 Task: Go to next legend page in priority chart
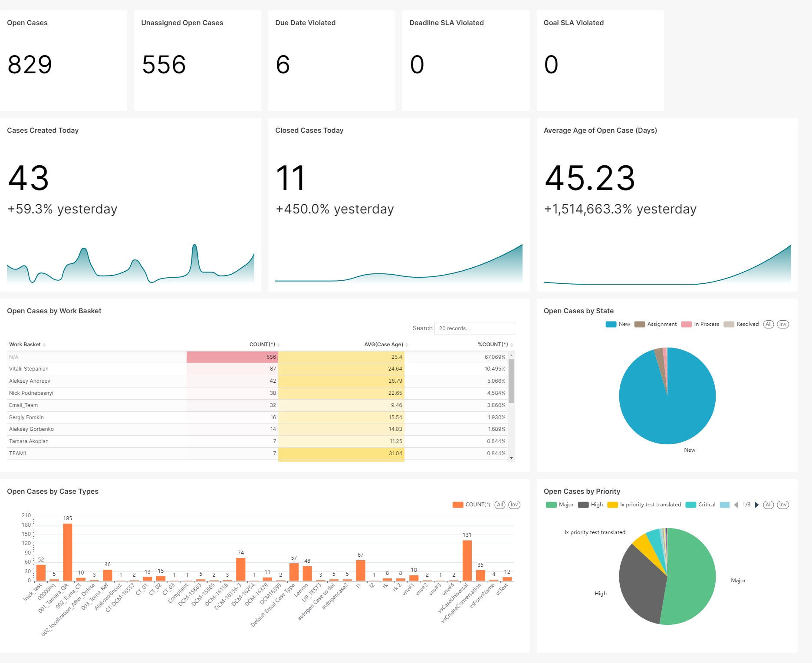pyautogui.click(x=756, y=505)
